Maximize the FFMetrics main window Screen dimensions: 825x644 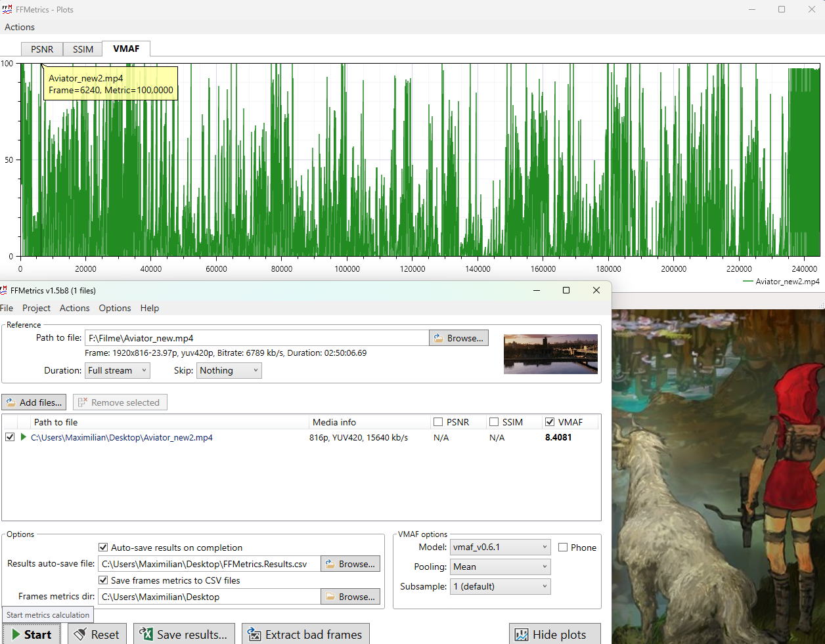pyautogui.click(x=566, y=290)
